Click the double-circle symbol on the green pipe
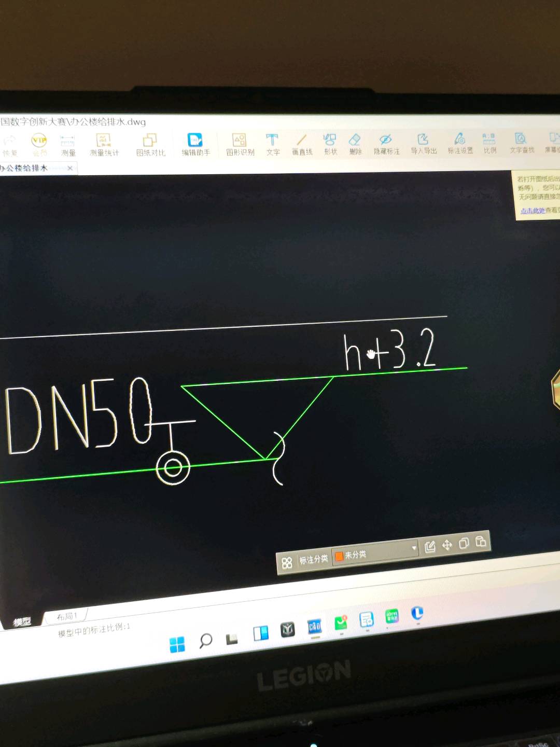Viewport: 560px width, 747px height. [173, 468]
